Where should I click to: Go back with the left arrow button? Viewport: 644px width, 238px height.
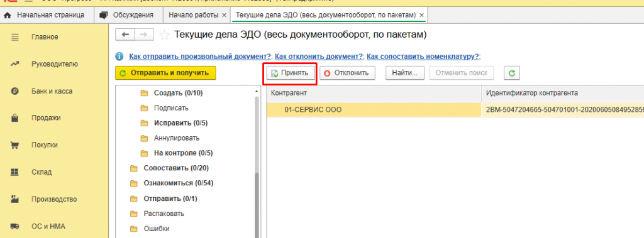coord(125,35)
